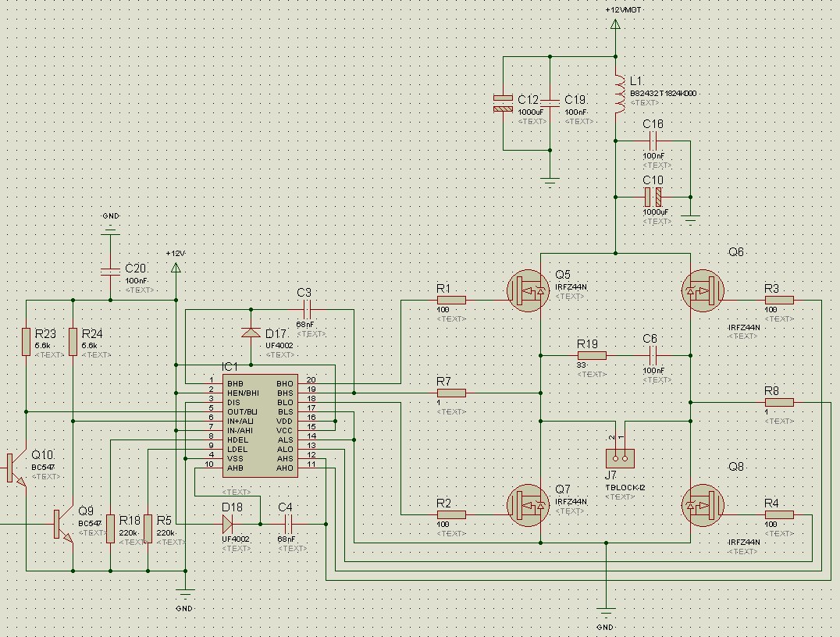840x637 pixels.
Task: Click the BC547 label under Q10
Action: (43, 468)
